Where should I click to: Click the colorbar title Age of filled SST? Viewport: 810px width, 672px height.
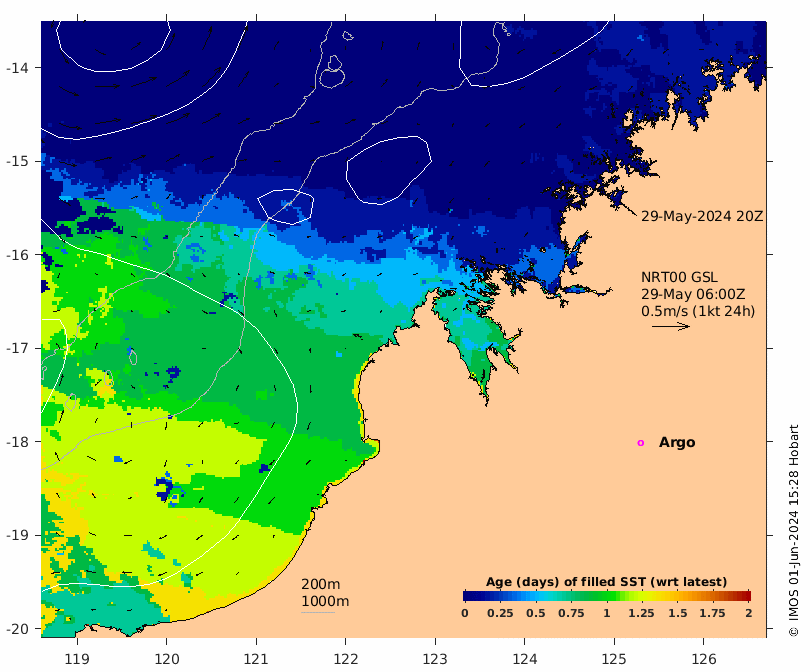tap(606, 582)
